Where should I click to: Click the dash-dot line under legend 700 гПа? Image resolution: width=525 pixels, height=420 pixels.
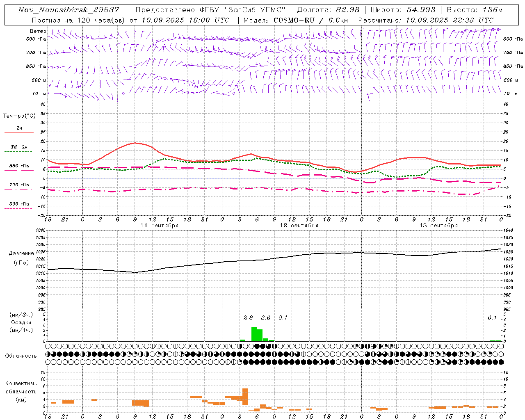pos(18,190)
